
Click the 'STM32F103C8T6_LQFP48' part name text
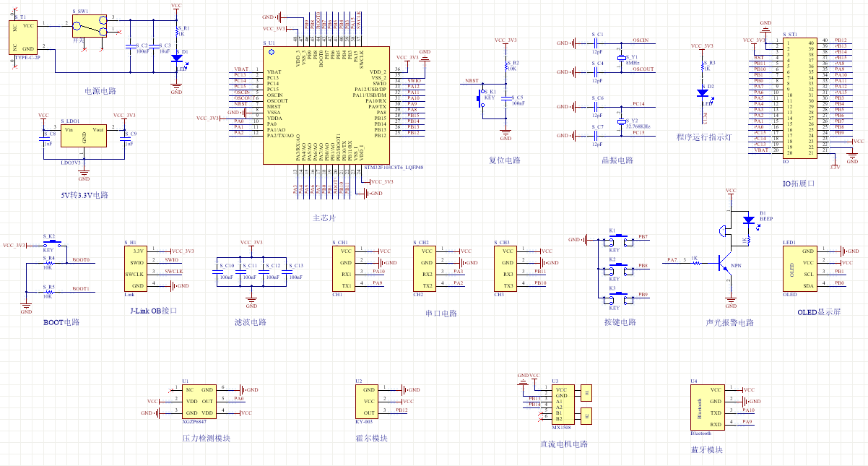(x=394, y=167)
